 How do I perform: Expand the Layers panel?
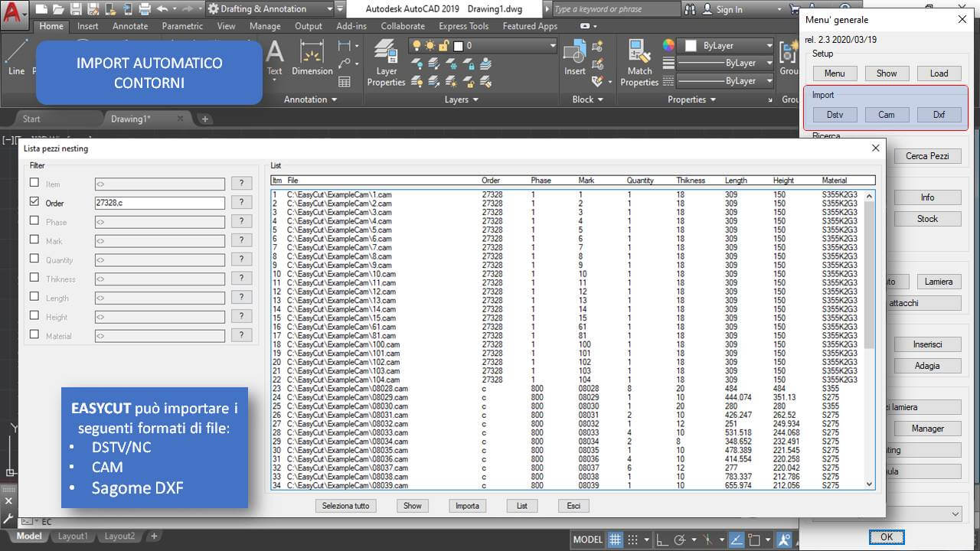point(461,99)
